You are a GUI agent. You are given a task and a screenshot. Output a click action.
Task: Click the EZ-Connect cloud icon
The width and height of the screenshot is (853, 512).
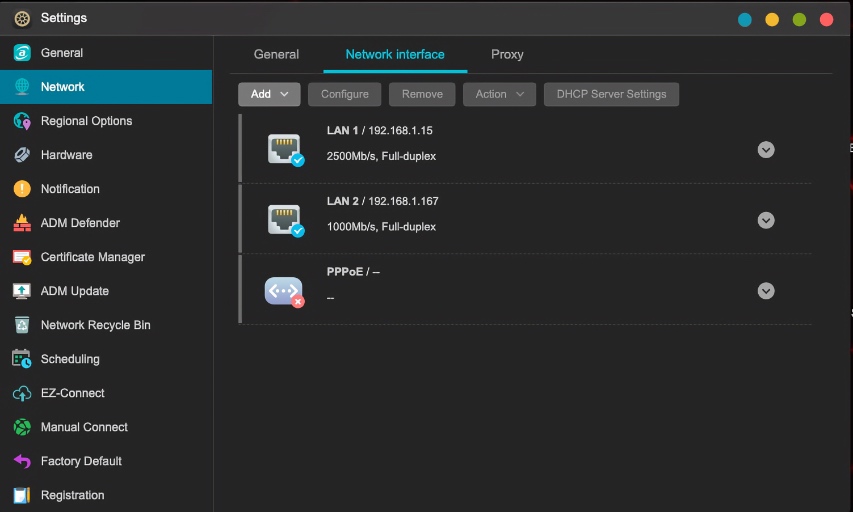click(x=22, y=393)
